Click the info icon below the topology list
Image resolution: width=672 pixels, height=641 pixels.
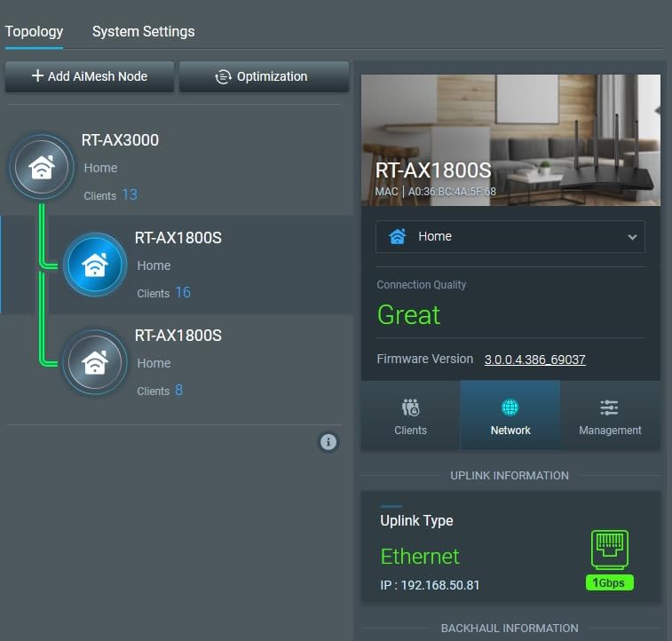click(328, 442)
